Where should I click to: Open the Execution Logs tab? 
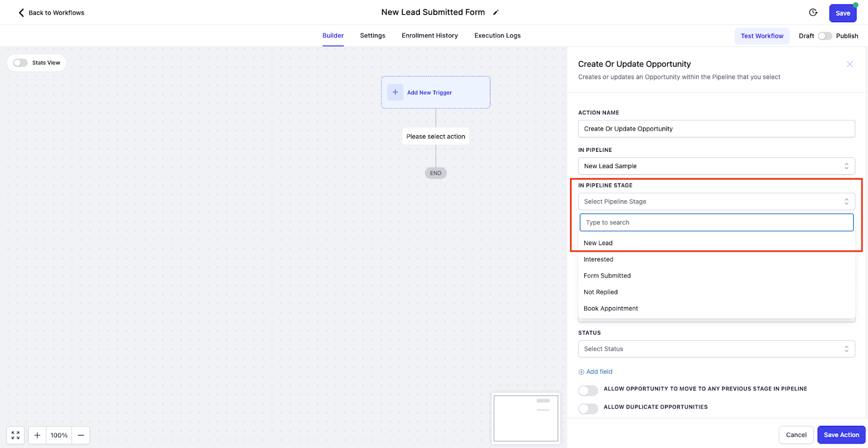497,35
